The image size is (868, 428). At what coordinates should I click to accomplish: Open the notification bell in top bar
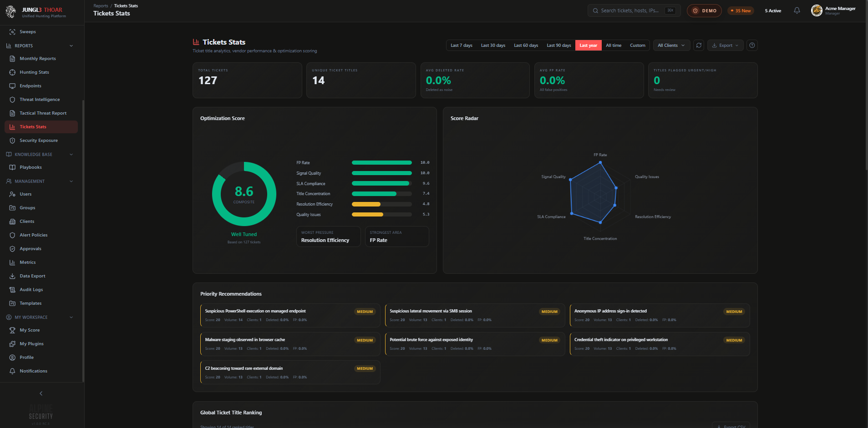point(797,10)
